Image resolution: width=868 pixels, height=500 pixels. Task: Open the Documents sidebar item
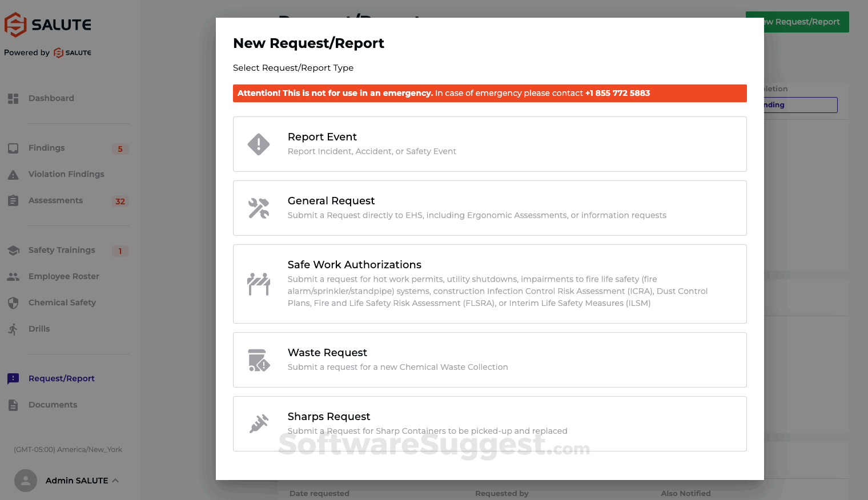53,405
